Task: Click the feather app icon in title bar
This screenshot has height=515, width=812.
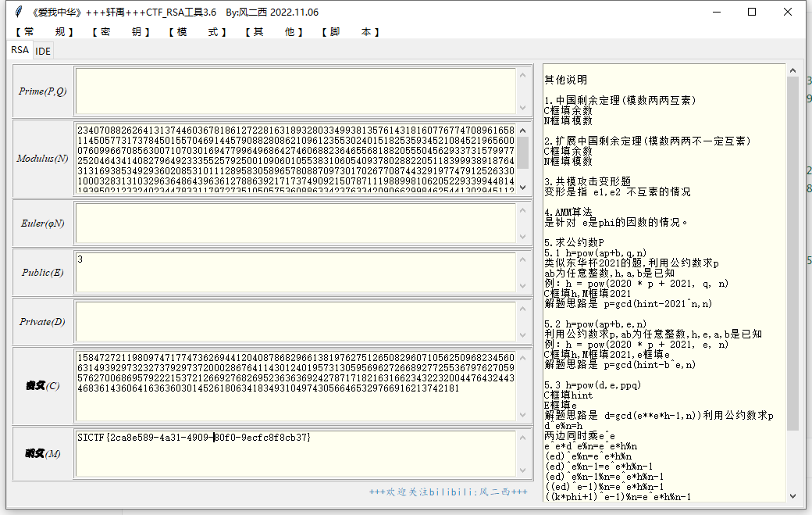Action: pos(19,12)
